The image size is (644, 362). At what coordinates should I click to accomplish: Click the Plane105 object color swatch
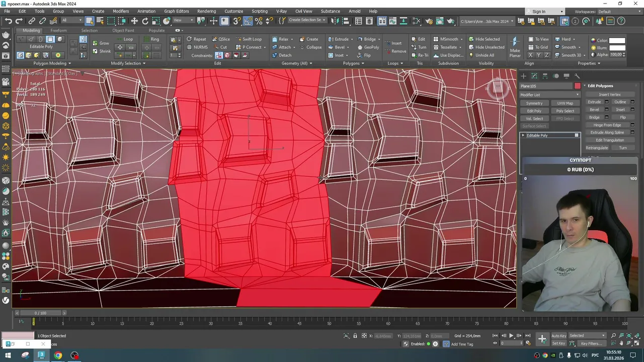pos(577,86)
